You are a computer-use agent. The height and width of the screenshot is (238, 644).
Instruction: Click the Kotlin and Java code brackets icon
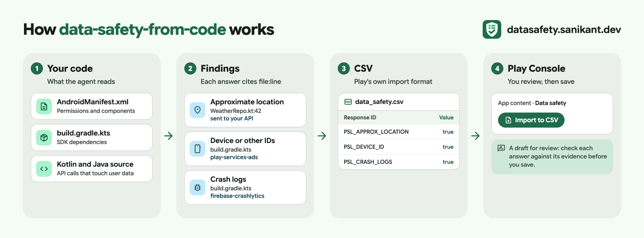pos(44,169)
